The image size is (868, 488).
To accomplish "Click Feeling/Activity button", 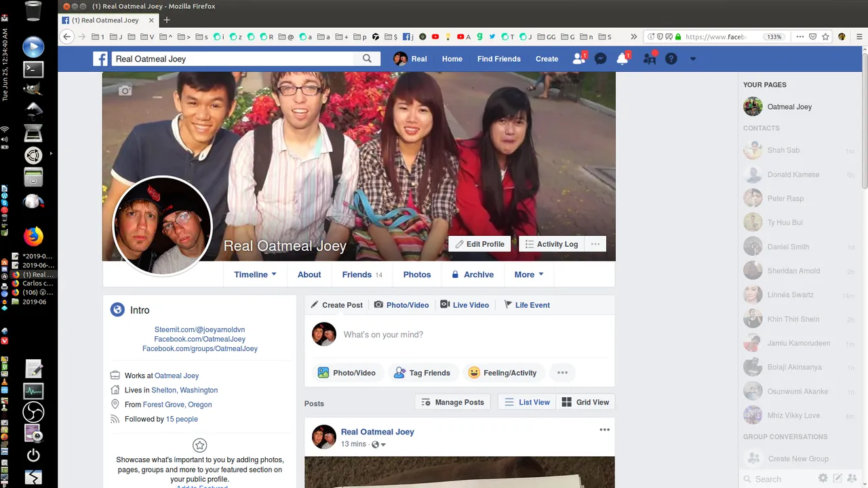I will pyautogui.click(x=502, y=372).
